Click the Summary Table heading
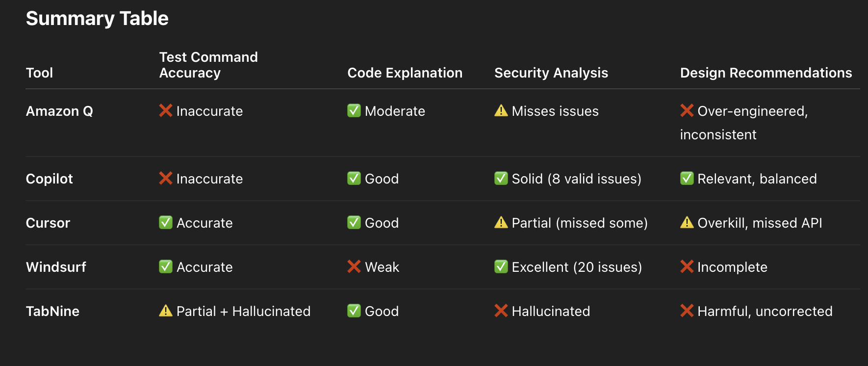Viewport: 868px width, 366px height. click(x=97, y=19)
